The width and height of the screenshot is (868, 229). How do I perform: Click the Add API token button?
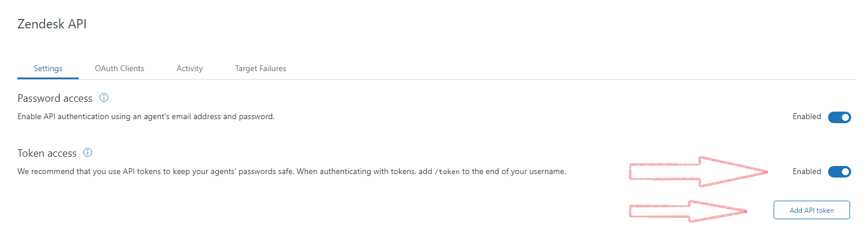tap(811, 210)
